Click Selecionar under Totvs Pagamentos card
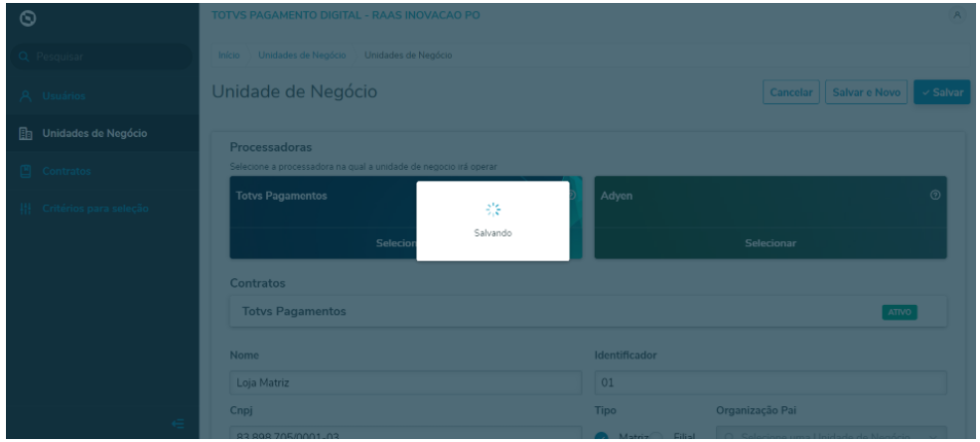The image size is (980, 442). pos(397,243)
